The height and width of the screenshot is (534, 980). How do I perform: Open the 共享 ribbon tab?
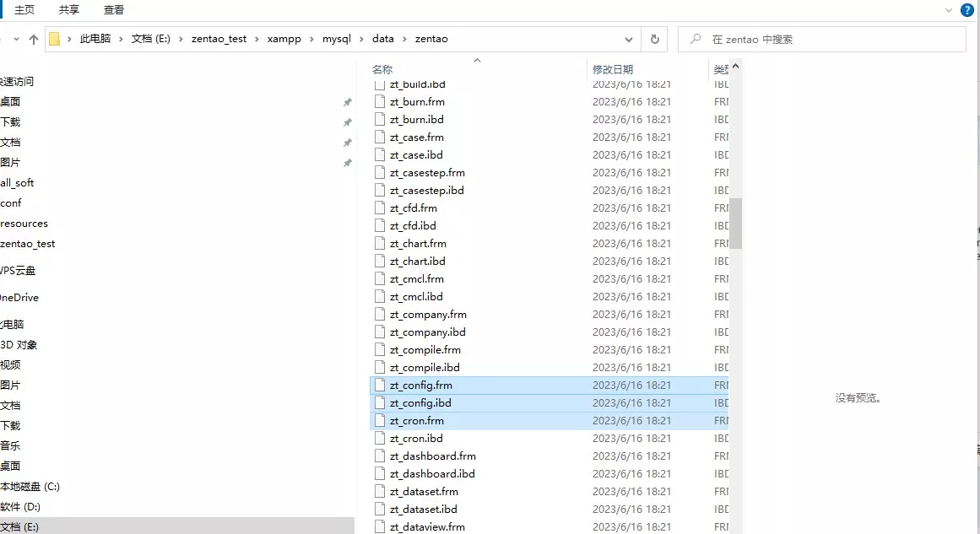(68, 10)
